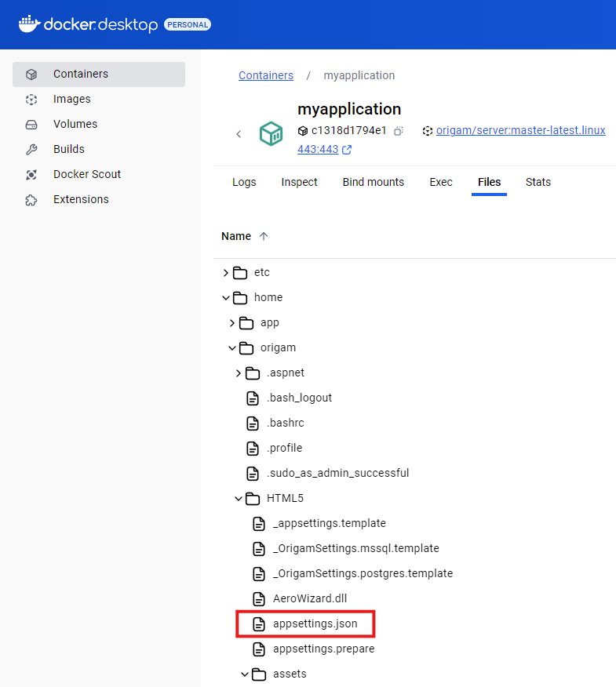Click the Docker whale logo
Image resolution: width=616 pixels, height=687 pixels.
[x=29, y=24]
